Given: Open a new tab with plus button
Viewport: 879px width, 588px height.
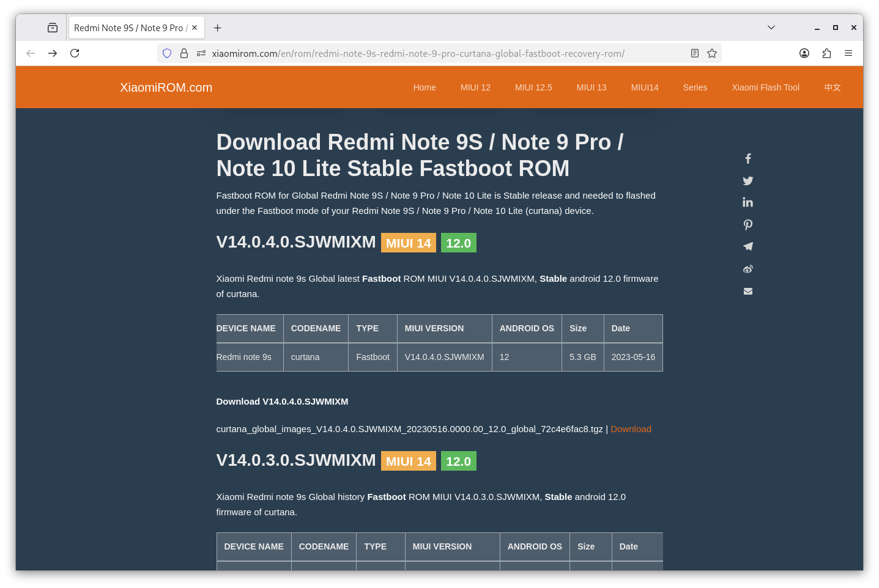Looking at the screenshot, I should (217, 28).
